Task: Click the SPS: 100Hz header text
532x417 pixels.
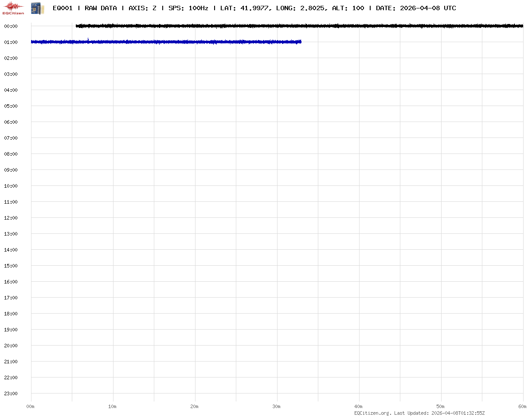Action: point(188,8)
